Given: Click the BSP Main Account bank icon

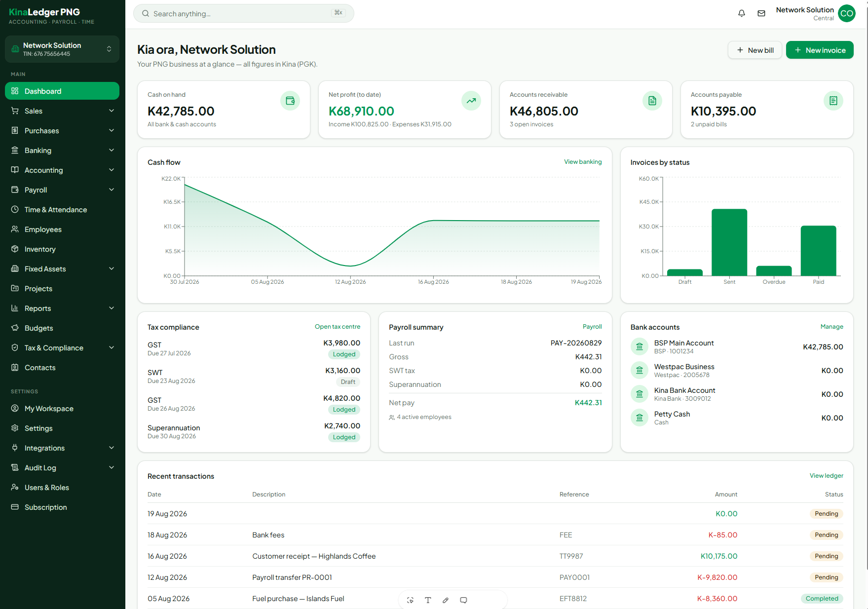Looking at the screenshot, I should click(x=640, y=346).
